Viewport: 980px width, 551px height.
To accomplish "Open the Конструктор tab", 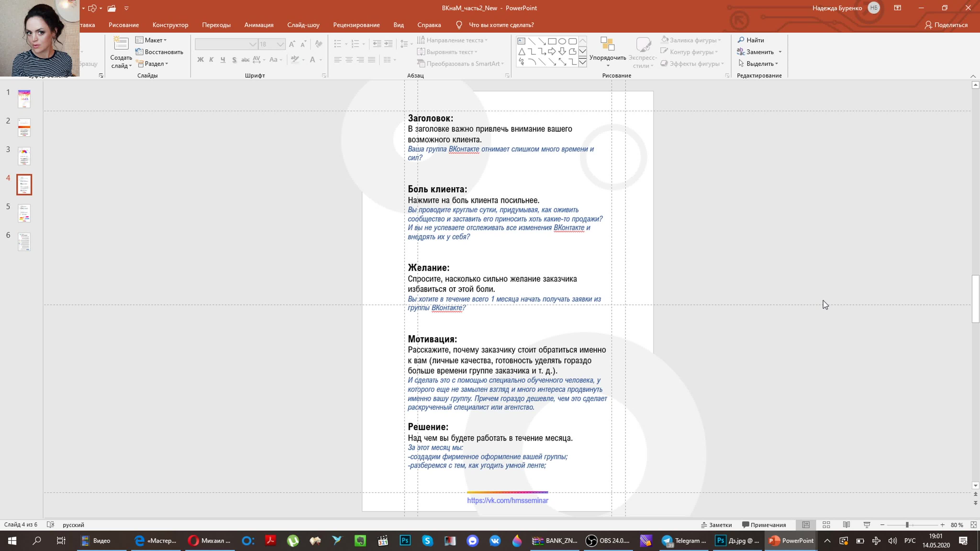I will (170, 25).
